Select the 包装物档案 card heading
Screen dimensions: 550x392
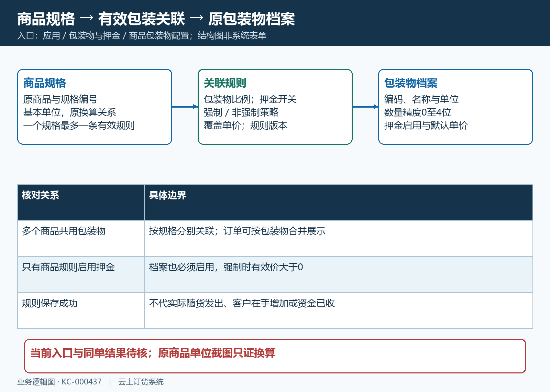point(411,83)
